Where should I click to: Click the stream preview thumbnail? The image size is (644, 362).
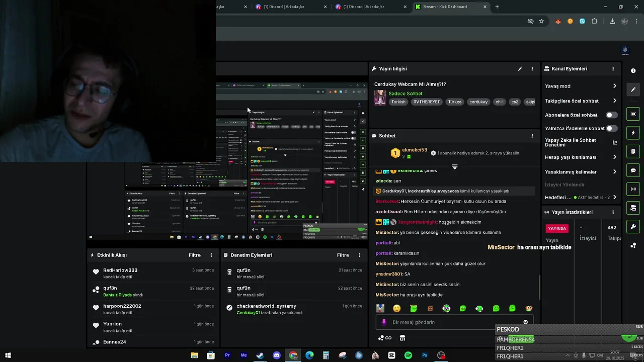click(227, 161)
